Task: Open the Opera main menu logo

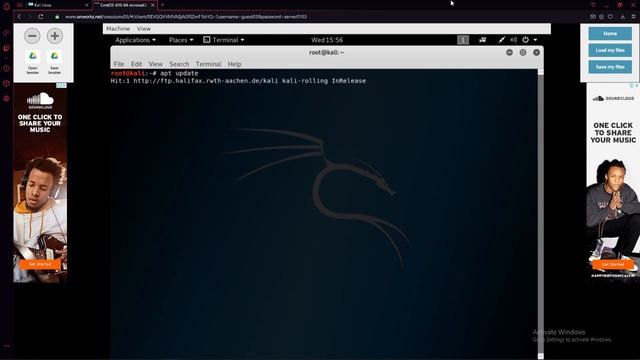Action: pyautogui.click(x=6, y=6)
